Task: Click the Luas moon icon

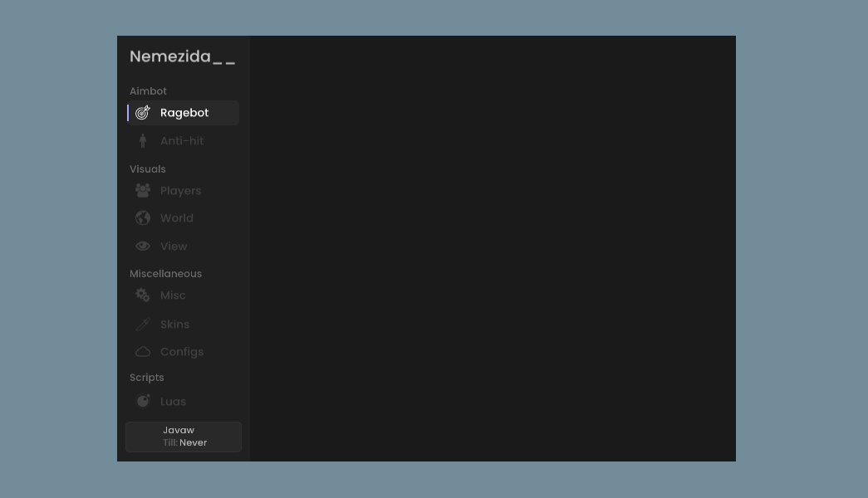Action: [x=143, y=401]
